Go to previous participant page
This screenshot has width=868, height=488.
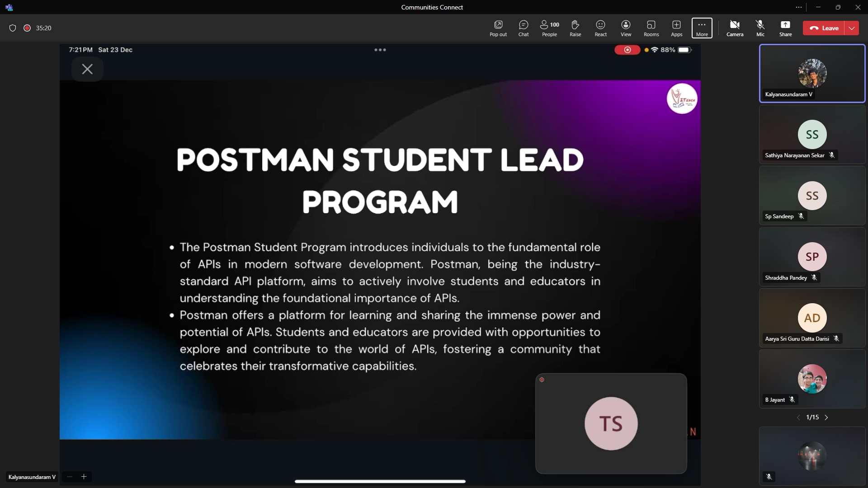[798, 418]
